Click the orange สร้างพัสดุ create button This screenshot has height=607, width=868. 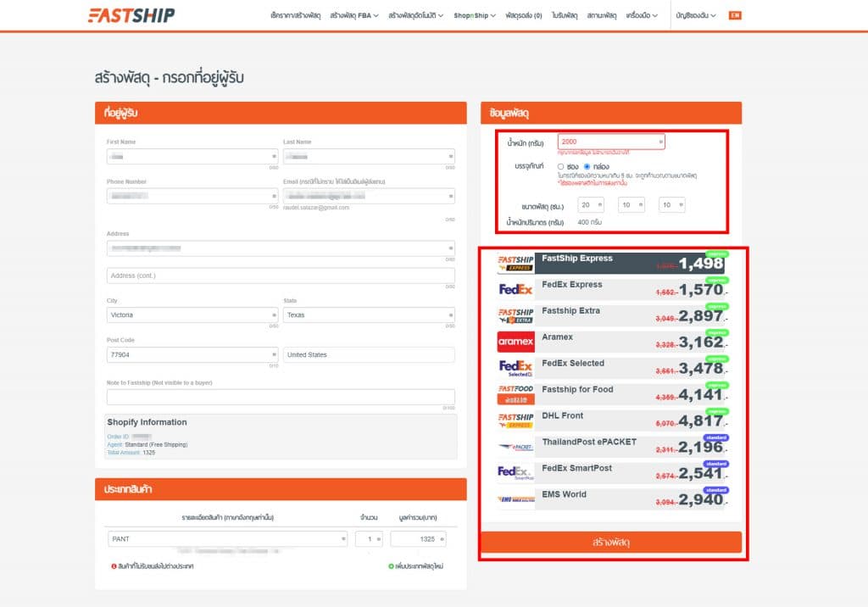[611, 543]
